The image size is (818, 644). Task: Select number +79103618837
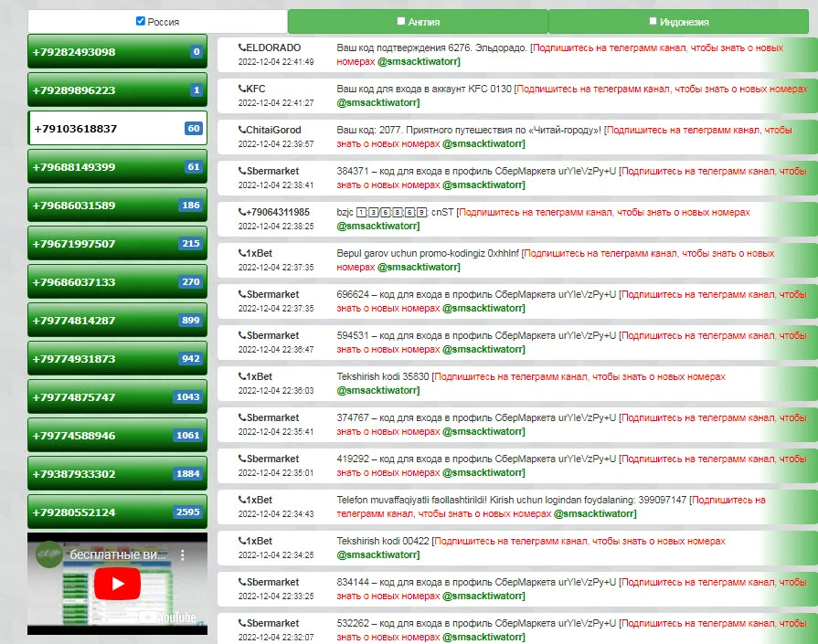(x=117, y=128)
